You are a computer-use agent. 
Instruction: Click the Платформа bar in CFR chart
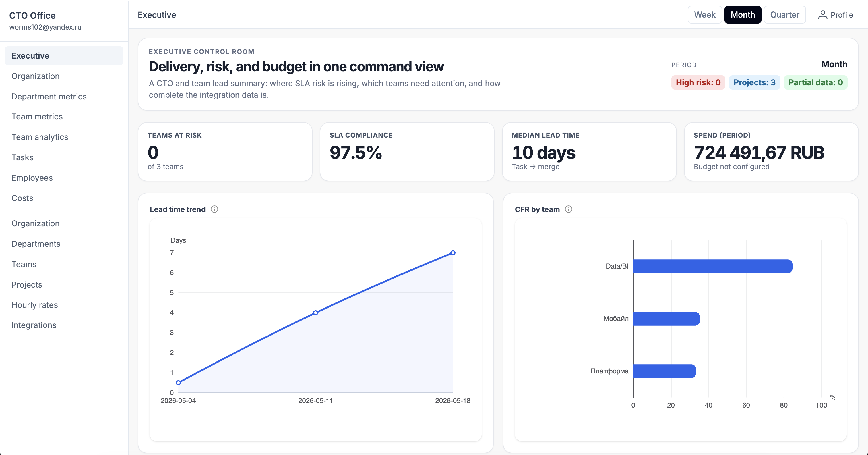tap(664, 371)
